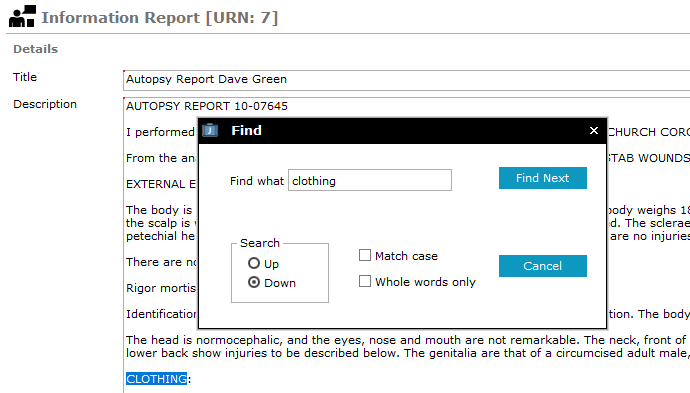Select the Up search direction

pyautogui.click(x=254, y=263)
